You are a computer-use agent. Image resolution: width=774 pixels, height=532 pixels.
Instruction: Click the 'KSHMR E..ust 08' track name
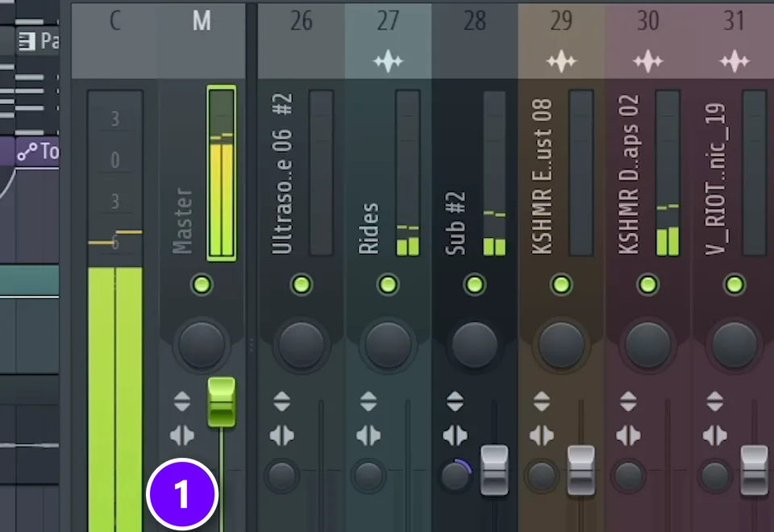coord(542,177)
